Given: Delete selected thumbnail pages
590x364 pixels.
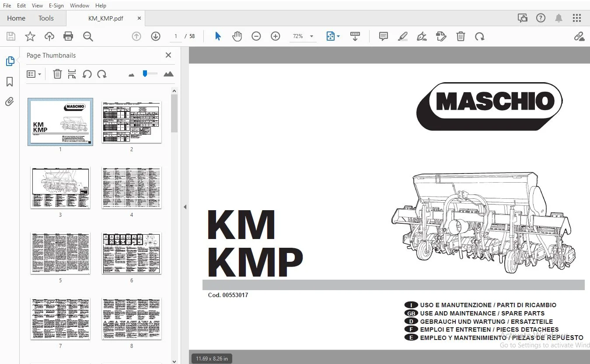Looking at the screenshot, I should coord(57,74).
